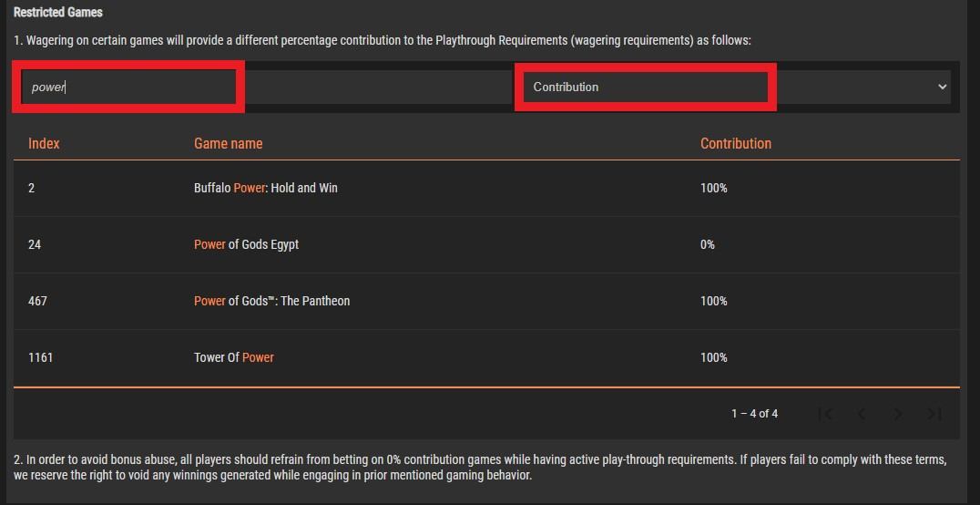Click index number 467
Screen dimensions: 980x505
click(x=37, y=301)
